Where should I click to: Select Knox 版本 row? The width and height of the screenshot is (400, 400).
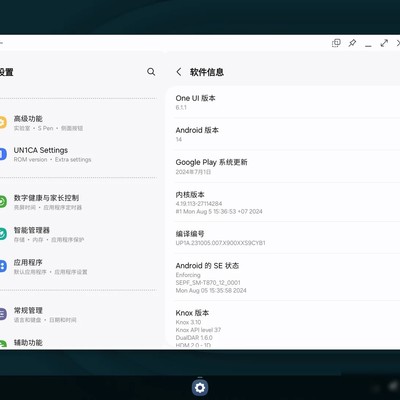287,325
